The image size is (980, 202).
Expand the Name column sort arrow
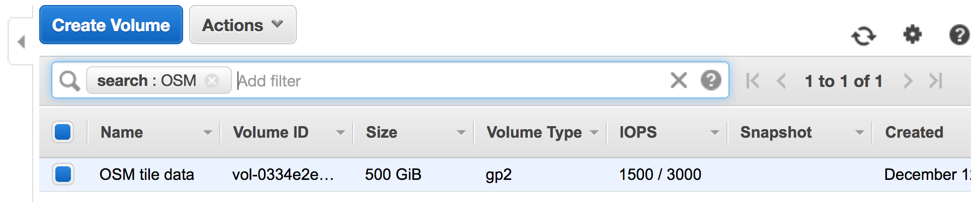point(207,133)
